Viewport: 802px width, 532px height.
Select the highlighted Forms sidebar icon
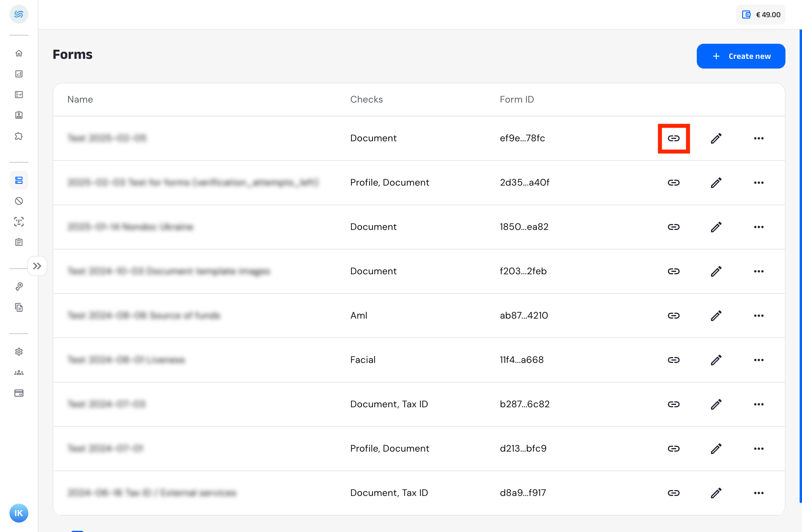point(19,180)
